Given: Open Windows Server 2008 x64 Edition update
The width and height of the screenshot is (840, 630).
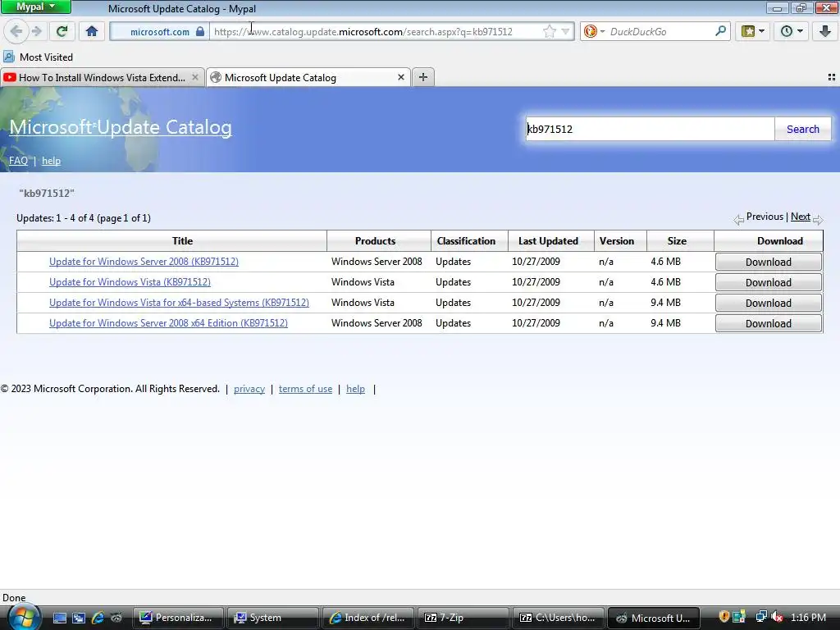Looking at the screenshot, I should click(x=168, y=323).
